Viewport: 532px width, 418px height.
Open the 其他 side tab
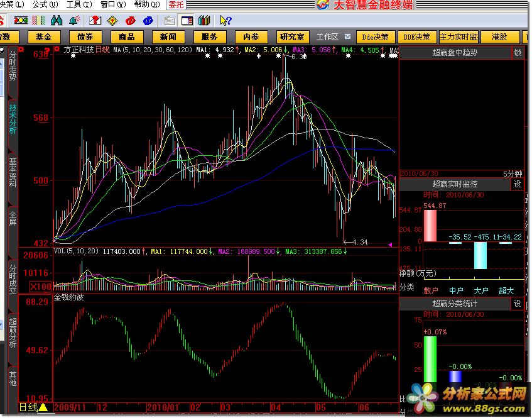pyautogui.click(x=13, y=378)
